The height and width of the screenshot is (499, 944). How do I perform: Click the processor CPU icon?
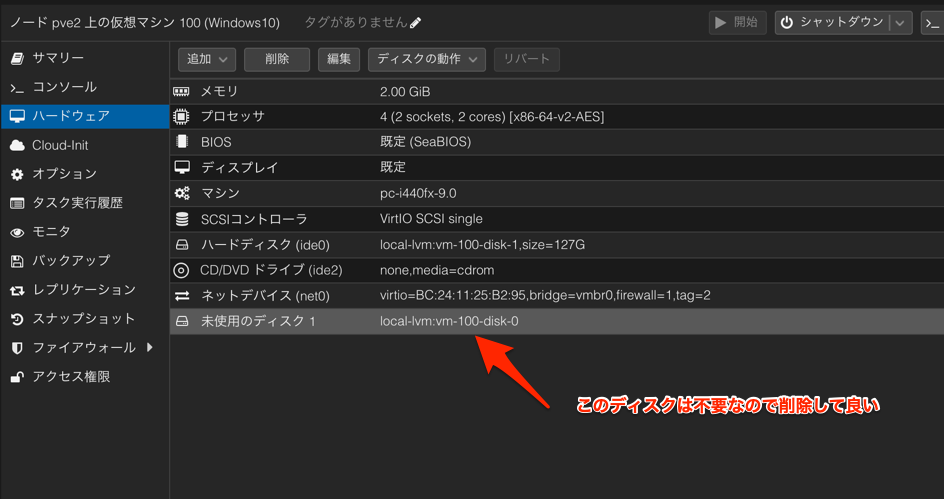click(181, 117)
